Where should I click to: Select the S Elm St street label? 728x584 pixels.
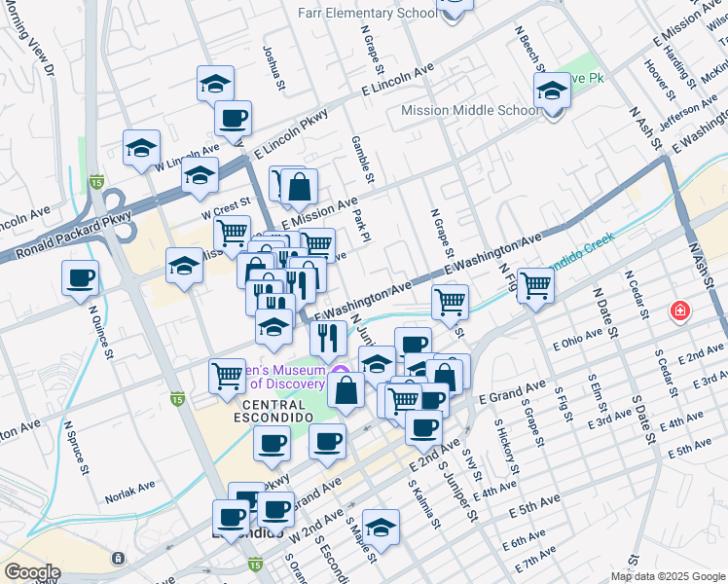point(598,393)
